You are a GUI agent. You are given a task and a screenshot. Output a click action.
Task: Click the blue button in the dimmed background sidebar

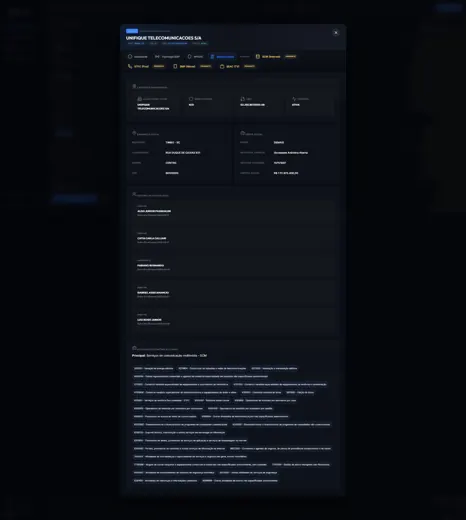[x=75, y=199]
